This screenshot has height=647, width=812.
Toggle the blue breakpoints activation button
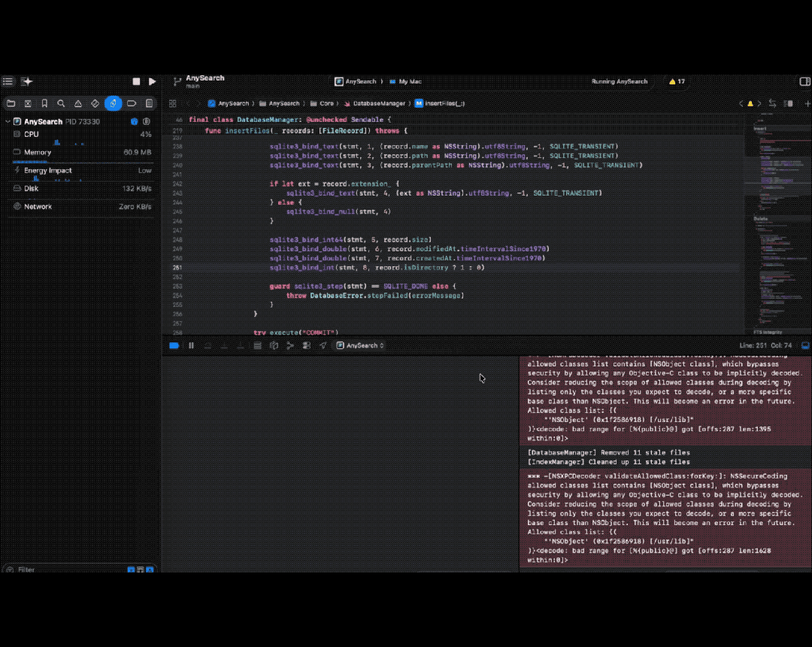pyautogui.click(x=174, y=345)
